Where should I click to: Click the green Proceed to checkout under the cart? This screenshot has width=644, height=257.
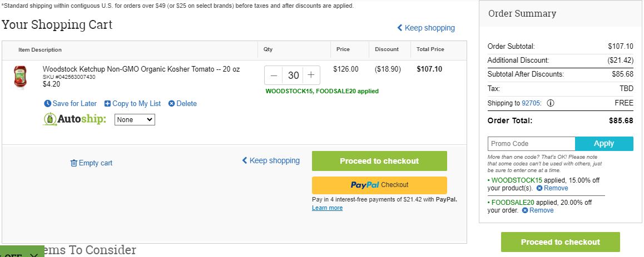[379, 161]
